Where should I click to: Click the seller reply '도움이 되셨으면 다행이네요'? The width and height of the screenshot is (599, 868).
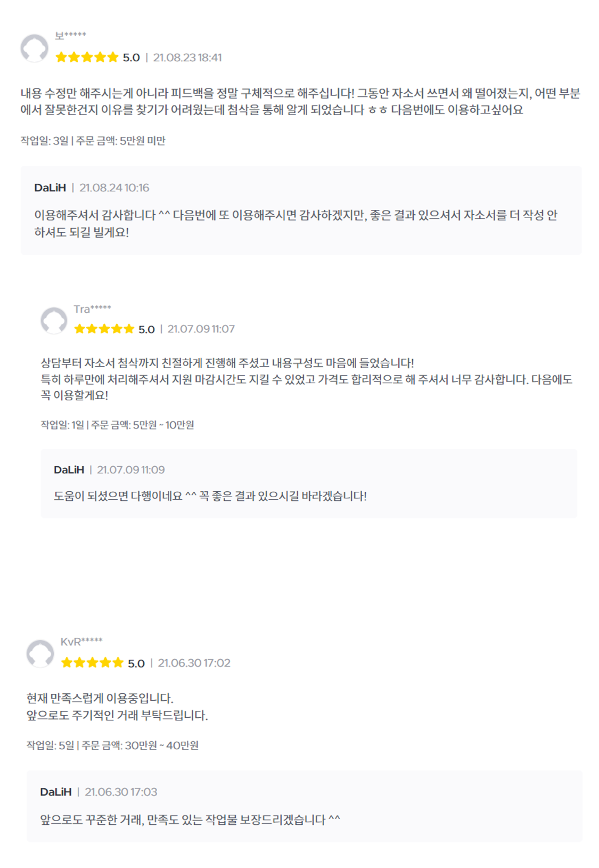coord(210,496)
